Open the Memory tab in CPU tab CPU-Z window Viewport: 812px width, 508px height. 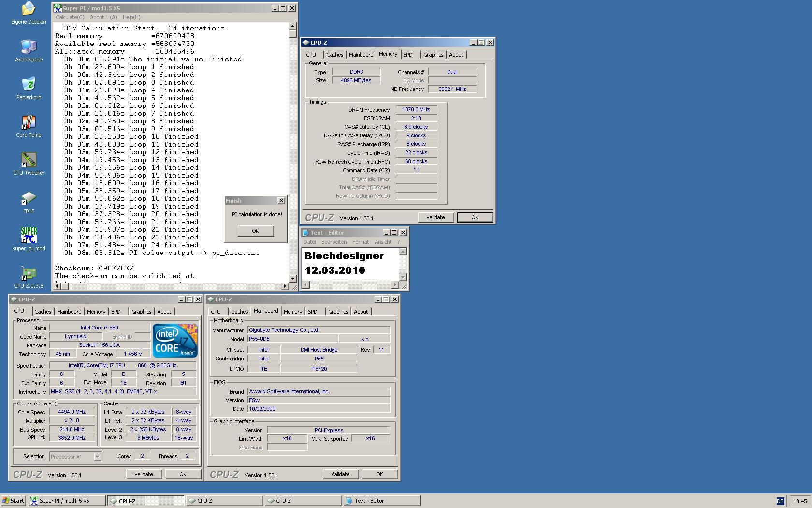click(x=96, y=312)
